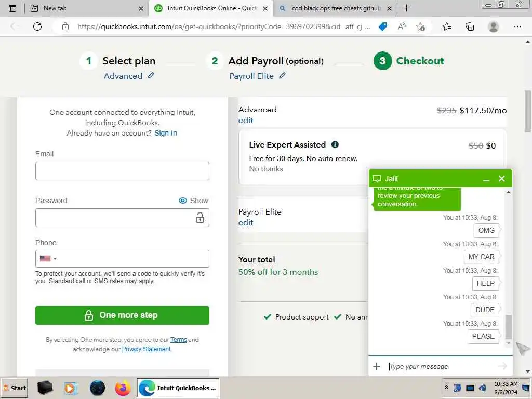
Task: Show hidden system tray icons
Action: coord(446,388)
